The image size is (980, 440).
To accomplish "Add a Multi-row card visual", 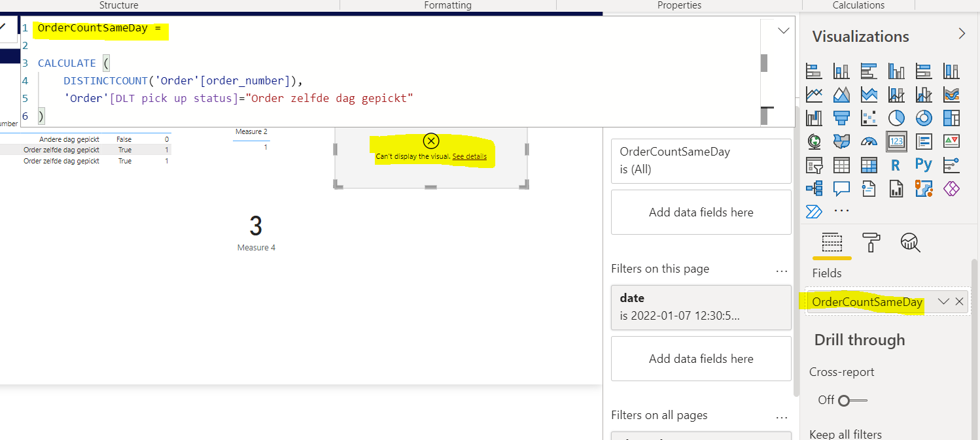I will [924, 141].
